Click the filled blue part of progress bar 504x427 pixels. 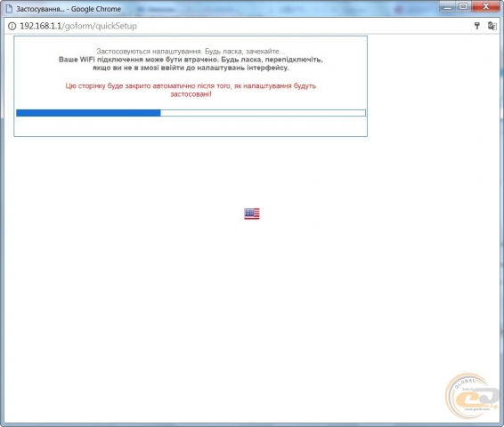[x=88, y=113]
